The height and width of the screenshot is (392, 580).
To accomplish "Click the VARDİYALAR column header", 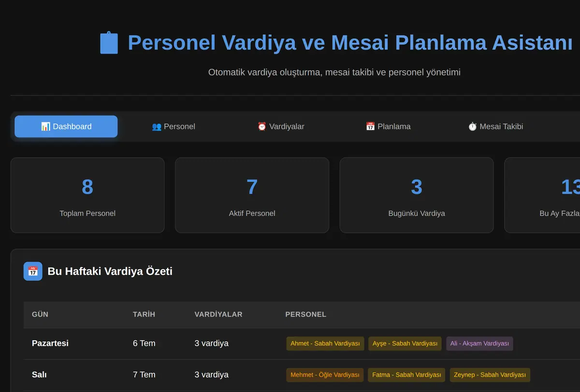I will 218,315.
